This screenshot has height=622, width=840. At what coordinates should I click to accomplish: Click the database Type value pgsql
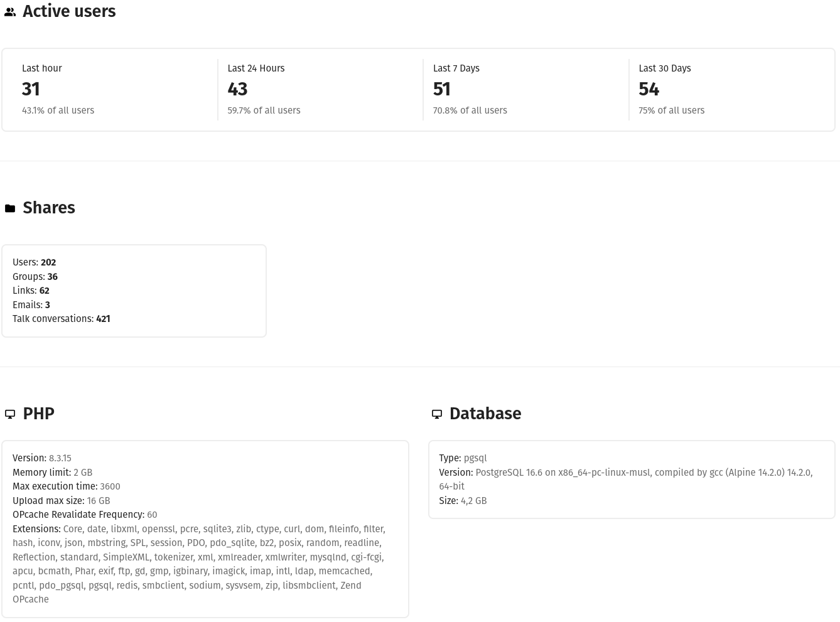475,458
